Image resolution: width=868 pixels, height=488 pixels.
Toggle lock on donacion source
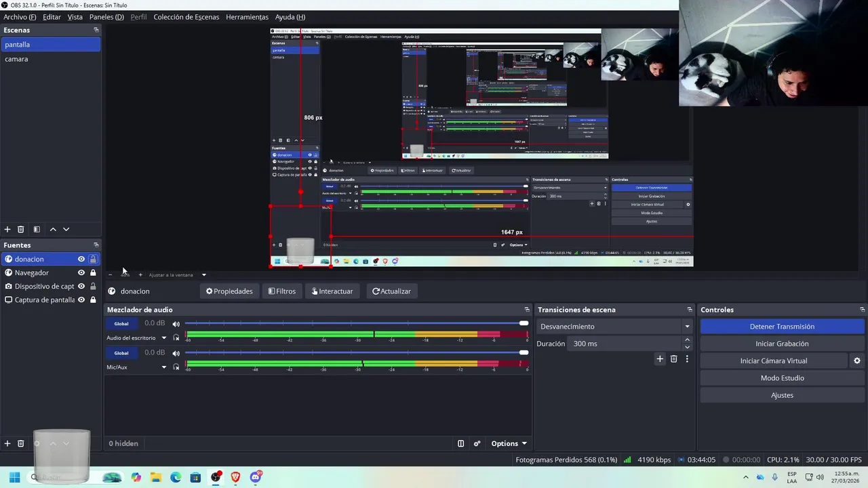coord(93,259)
